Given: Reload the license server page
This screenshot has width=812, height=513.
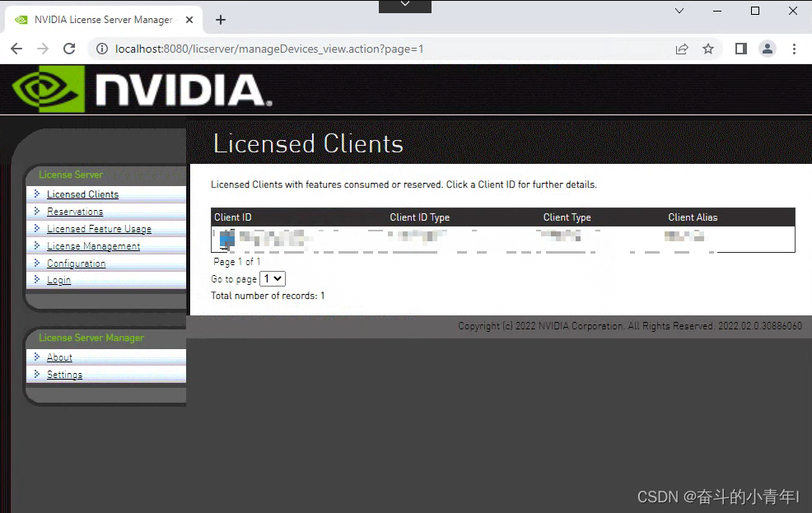Looking at the screenshot, I should pos(69,49).
